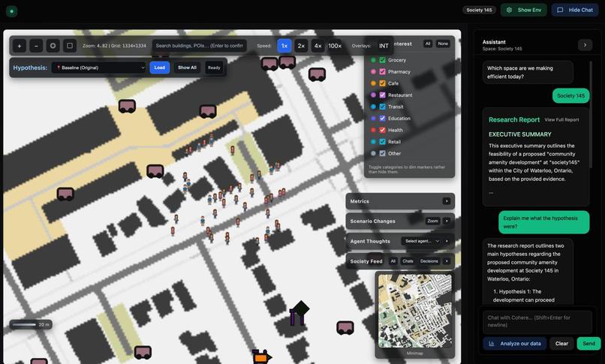
Task: Zoom out with the minus button
Action: pyautogui.click(x=36, y=46)
